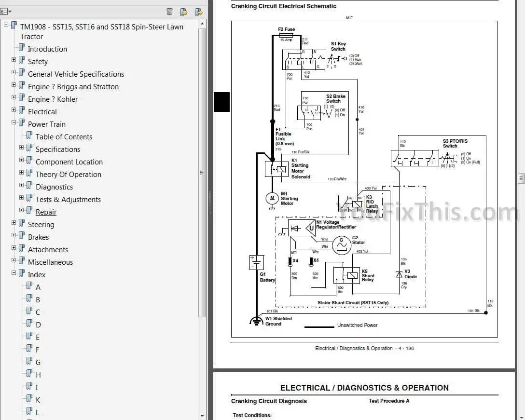
Task: Click the document vertical scrollbar thumb
Action: [521, 178]
